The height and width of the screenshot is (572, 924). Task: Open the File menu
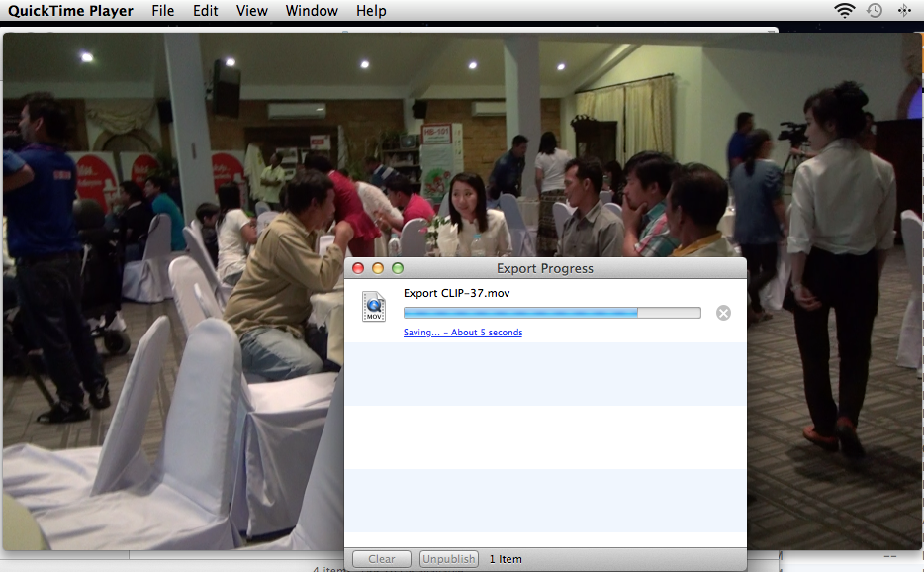click(162, 11)
